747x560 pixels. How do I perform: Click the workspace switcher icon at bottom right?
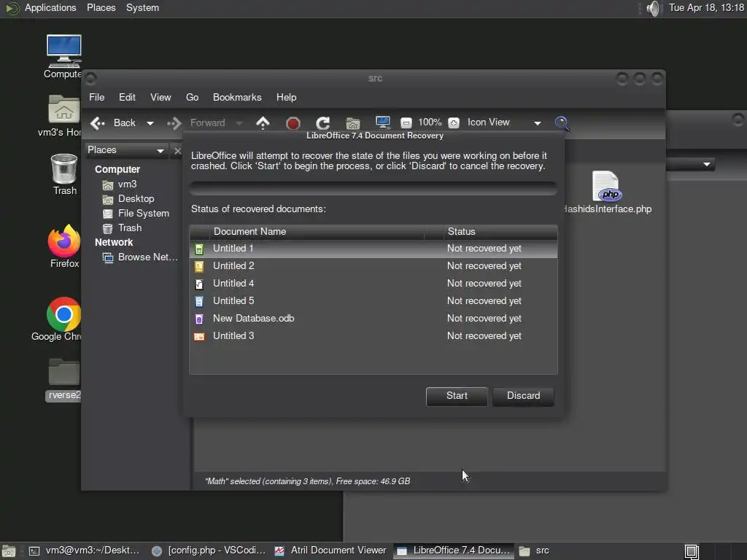pos(692,551)
